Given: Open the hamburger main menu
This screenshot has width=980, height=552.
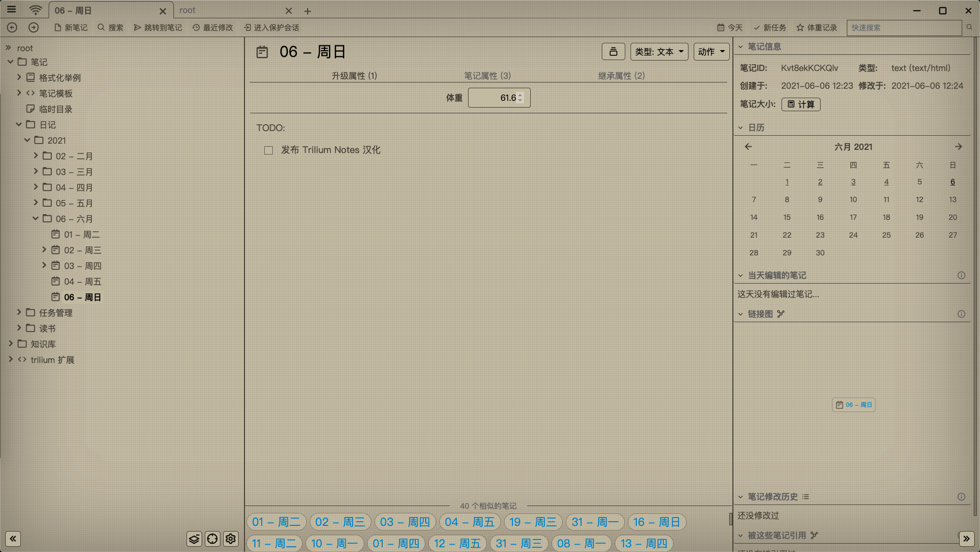Looking at the screenshot, I should (x=11, y=9).
